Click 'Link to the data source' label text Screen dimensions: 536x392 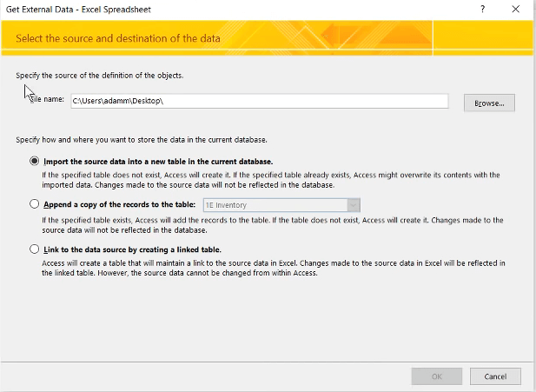[x=132, y=249]
